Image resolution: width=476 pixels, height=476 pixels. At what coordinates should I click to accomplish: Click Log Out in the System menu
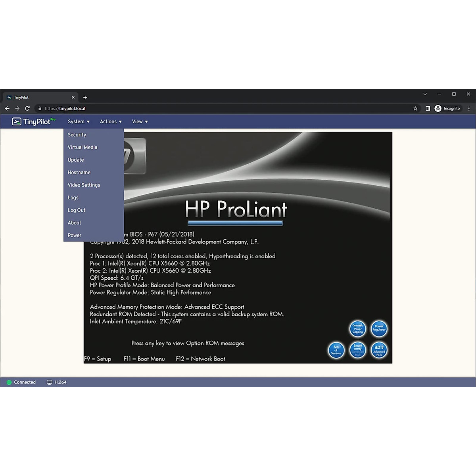pos(76,210)
